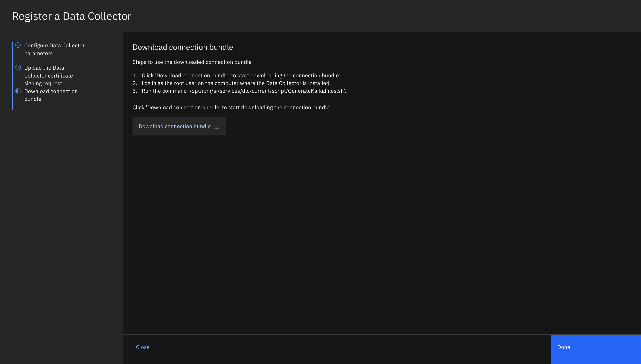Image resolution: width=641 pixels, height=364 pixels.
Task: Click the Register a Data Collector title
Action: (72, 16)
